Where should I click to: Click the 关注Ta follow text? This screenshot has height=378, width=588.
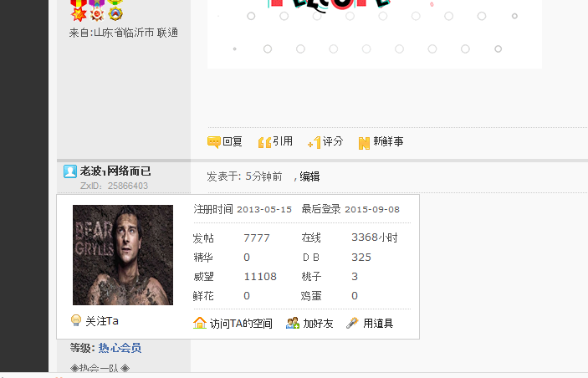(102, 321)
